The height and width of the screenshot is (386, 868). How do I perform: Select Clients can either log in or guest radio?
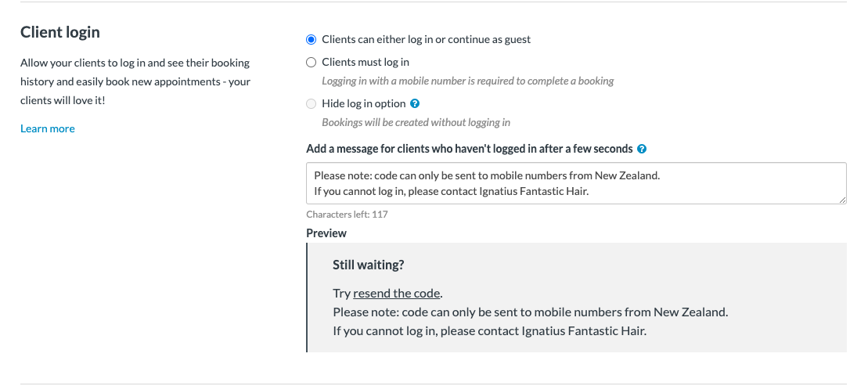311,40
